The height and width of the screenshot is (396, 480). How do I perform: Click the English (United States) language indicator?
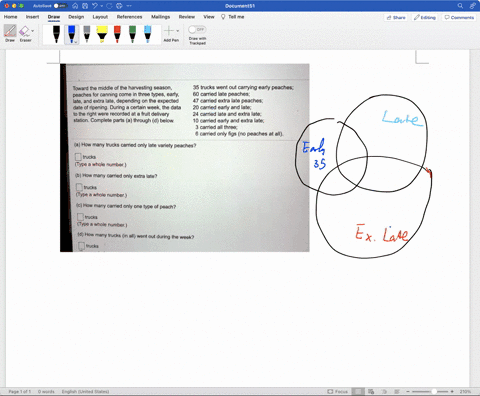tap(85, 391)
